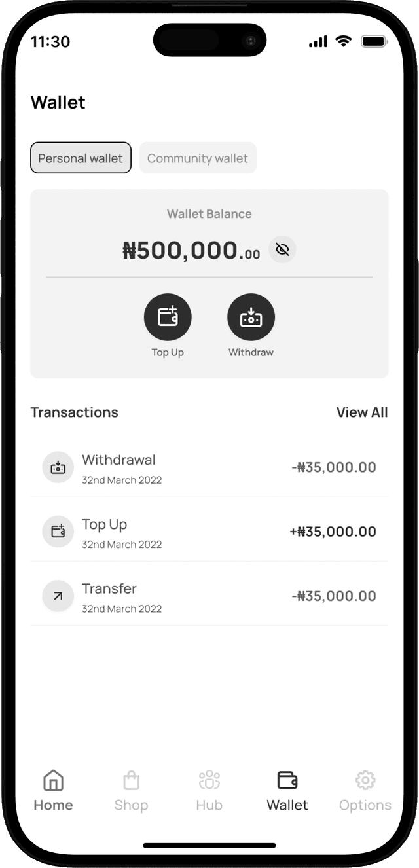419x868 pixels.
Task: Tap the Top Up wallet icon
Action: (168, 316)
